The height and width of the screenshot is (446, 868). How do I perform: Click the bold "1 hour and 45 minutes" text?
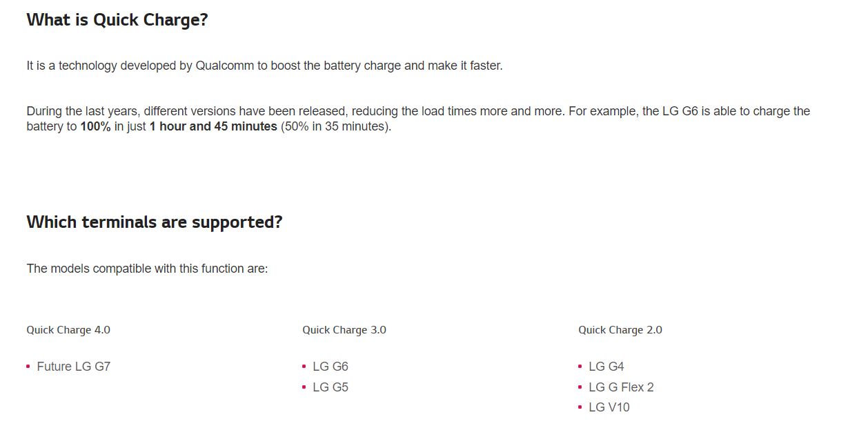213,127
